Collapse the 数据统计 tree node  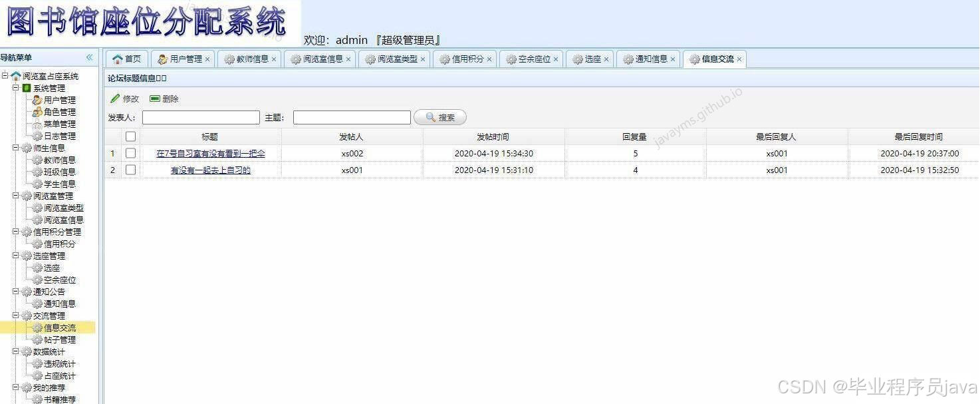[x=15, y=351]
